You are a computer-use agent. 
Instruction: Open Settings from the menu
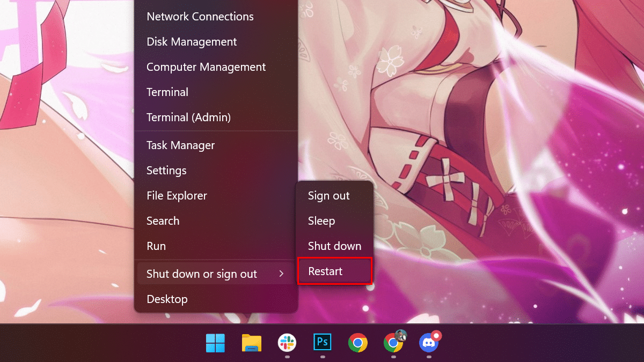coord(216,171)
